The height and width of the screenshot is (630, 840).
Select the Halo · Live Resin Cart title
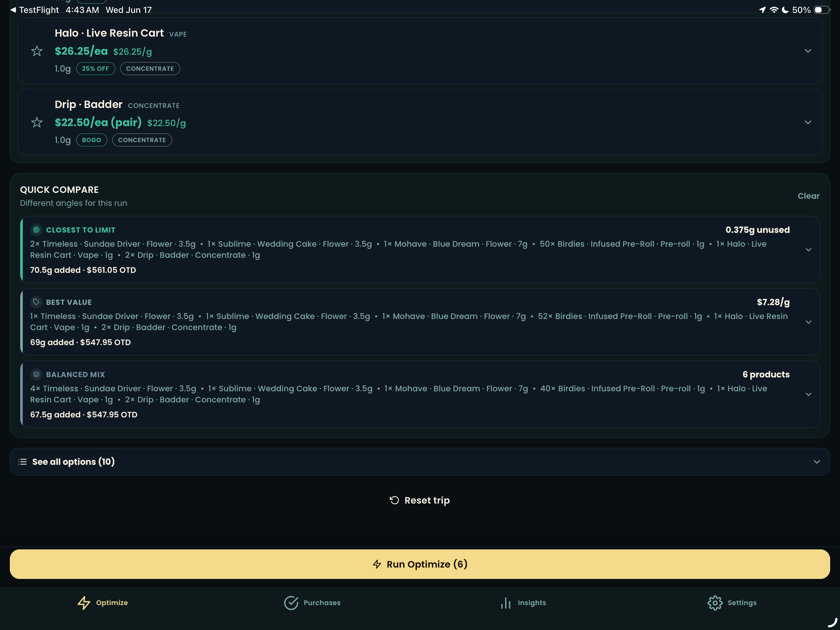109,33
